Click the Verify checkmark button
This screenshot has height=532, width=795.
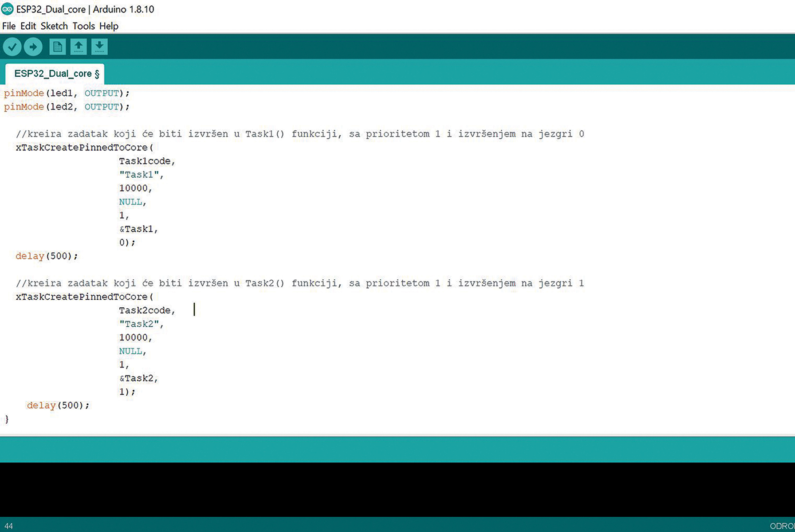(x=12, y=47)
